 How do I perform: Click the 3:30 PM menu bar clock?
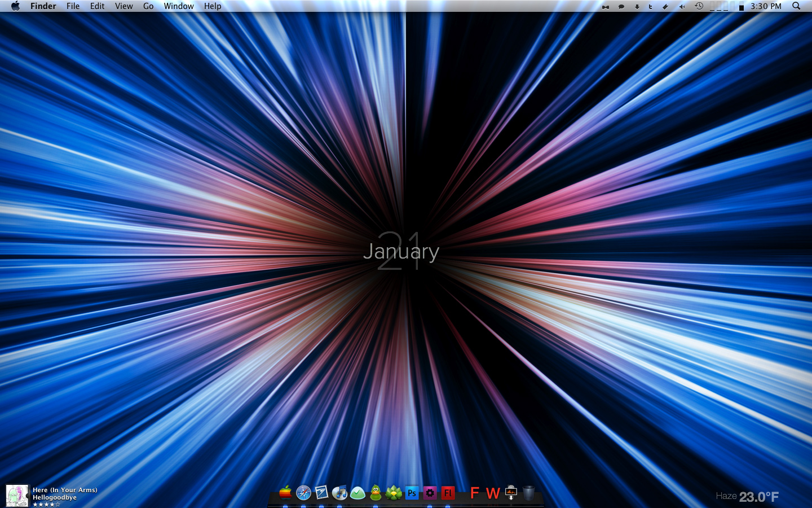click(x=766, y=6)
